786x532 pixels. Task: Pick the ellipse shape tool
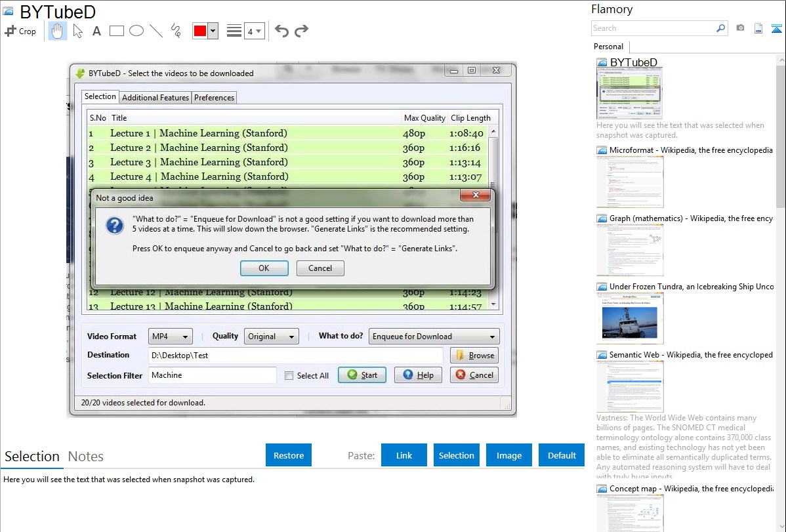tap(136, 31)
